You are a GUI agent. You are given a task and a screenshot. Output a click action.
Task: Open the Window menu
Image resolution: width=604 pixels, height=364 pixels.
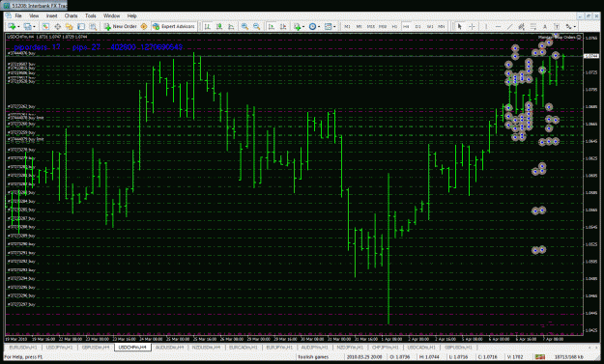[112, 15]
